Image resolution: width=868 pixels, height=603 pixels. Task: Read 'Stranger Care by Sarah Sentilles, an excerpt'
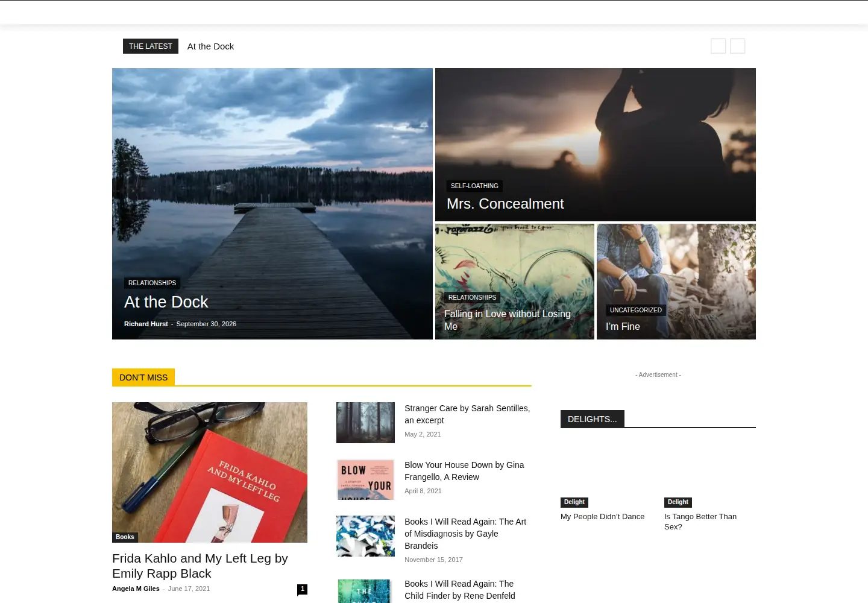tap(467, 414)
